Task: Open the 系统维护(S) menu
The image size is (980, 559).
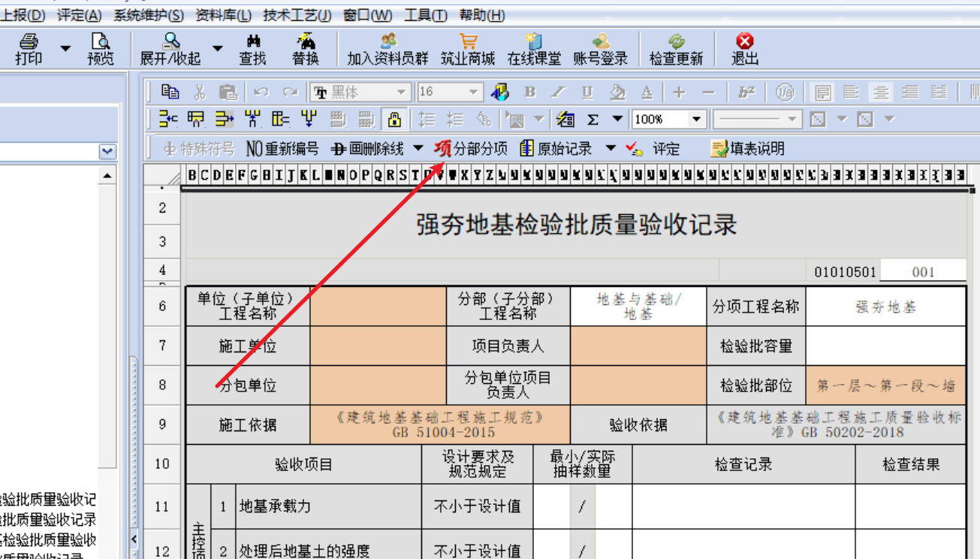Action: coord(149,15)
